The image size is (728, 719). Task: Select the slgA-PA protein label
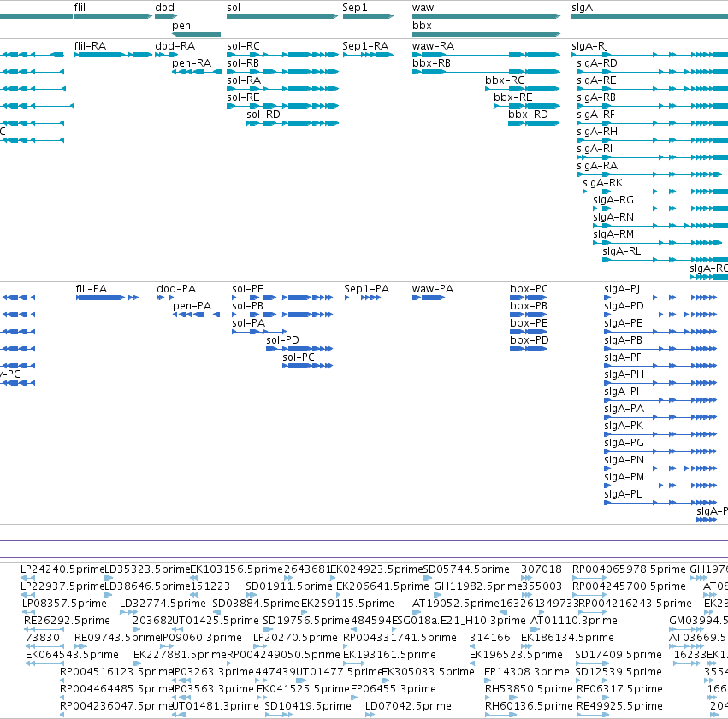pos(624,409)
